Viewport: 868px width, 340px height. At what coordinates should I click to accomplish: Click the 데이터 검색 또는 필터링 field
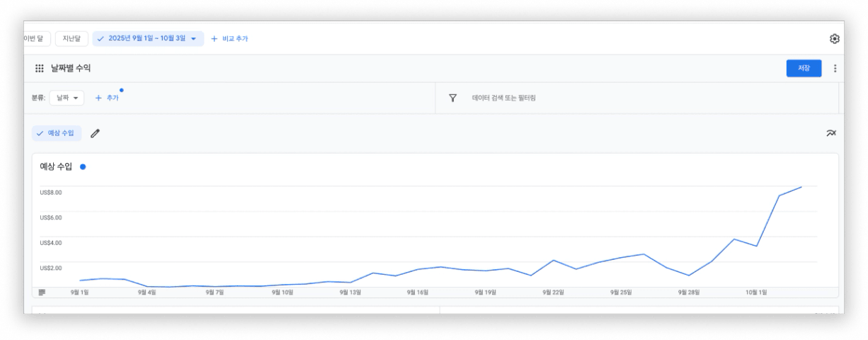[x=504, y=98]
